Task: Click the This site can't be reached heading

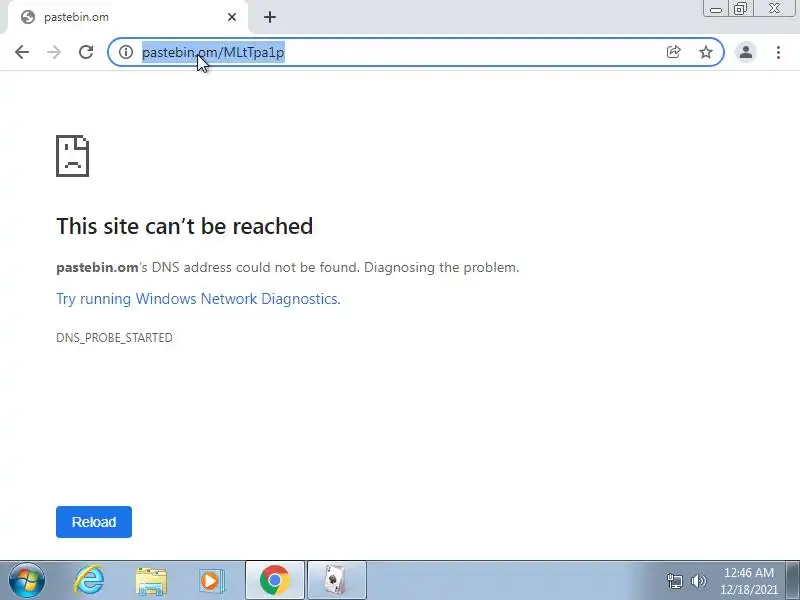Action: click(x=185, y=226)
